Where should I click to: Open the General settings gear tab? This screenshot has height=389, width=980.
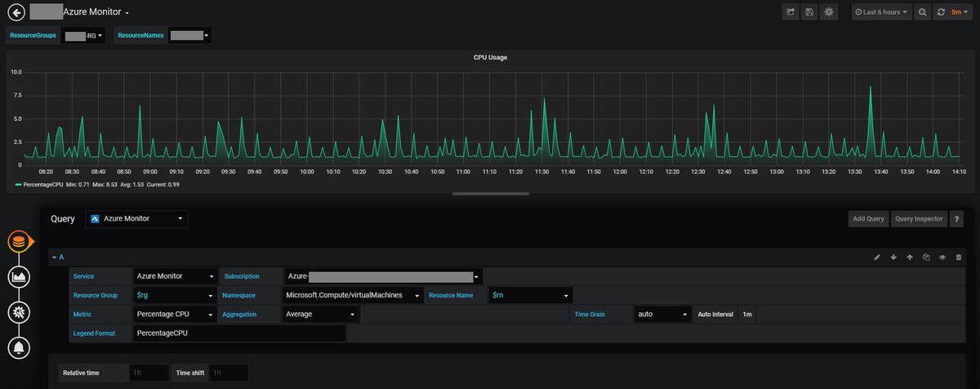(20, 312)
